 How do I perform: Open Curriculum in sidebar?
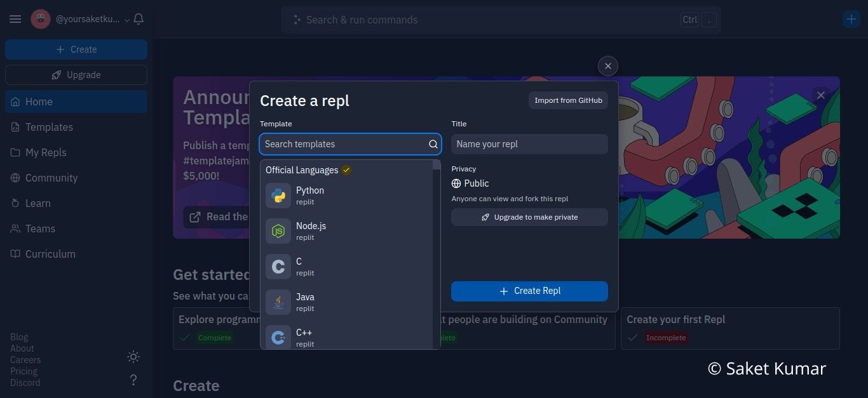(76, 254)
